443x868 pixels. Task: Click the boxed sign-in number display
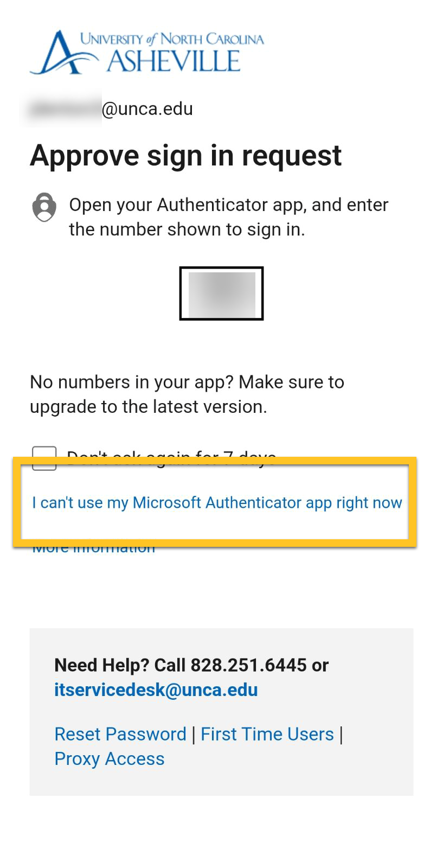221,293
